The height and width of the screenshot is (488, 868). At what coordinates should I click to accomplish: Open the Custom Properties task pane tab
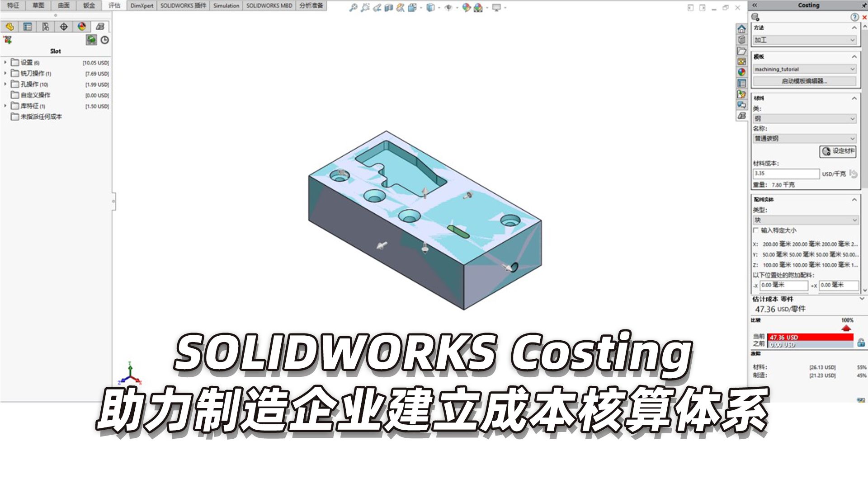(742, 83)
